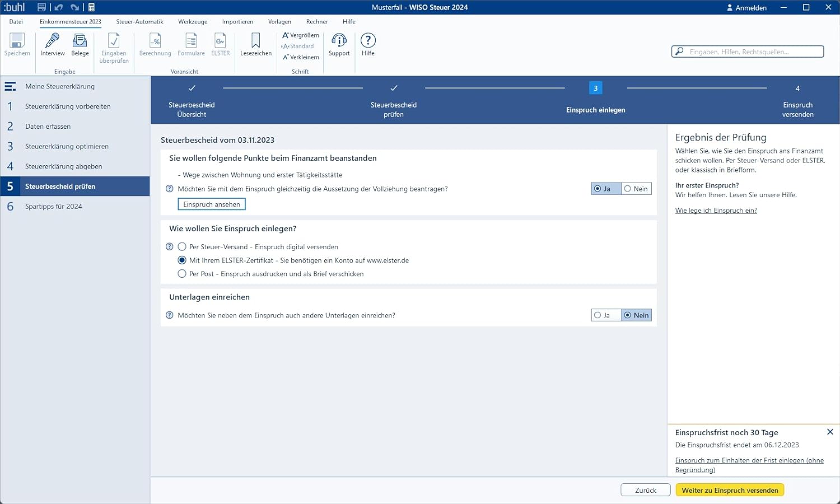Viewport: 840px width, 504px height.
Task: Go to step 4 Einspruch versenden
Action: (797, 101)
